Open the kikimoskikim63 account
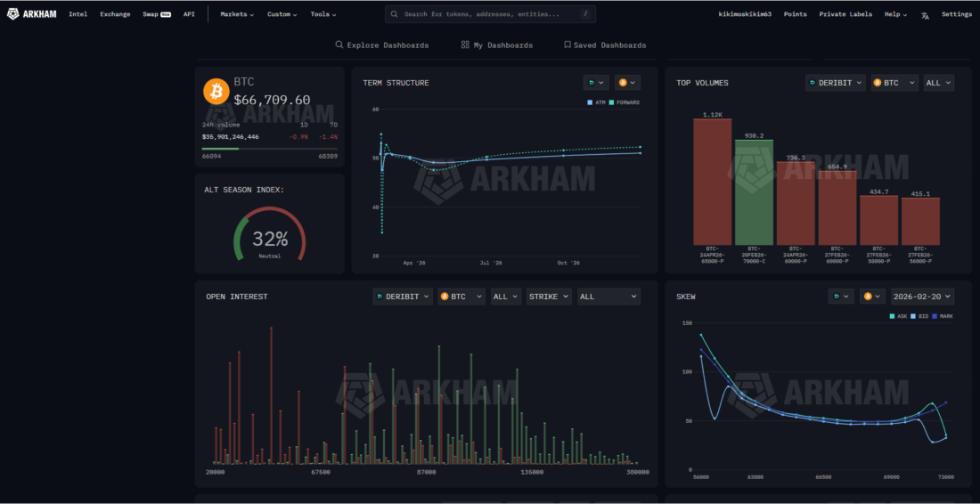 (745, 14)
